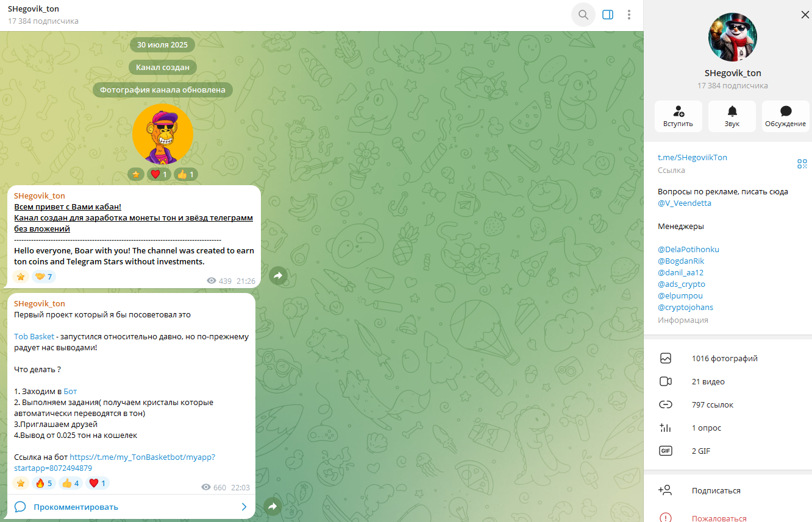Screen dimensions: 812x522
Task: Click the Звук notification bell button
Action: coord(732,116)
